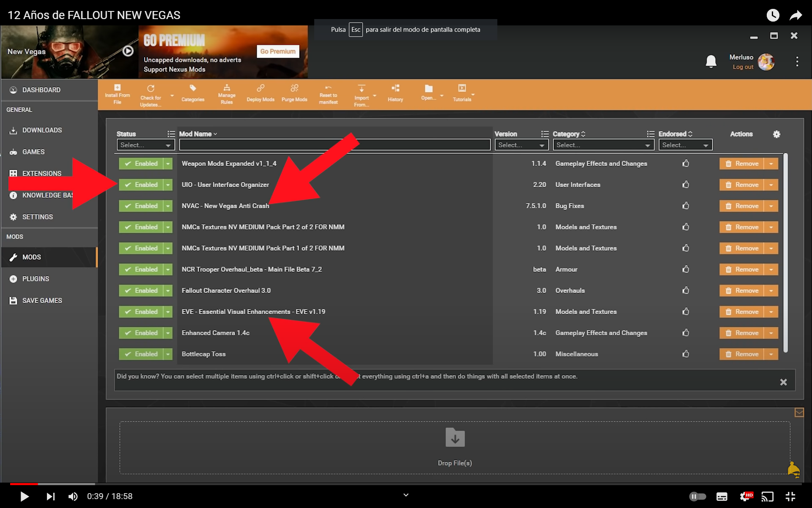Open Endorsed filter Select dropdown
This screenshot has height=508, width=812.
coord(685,145)
